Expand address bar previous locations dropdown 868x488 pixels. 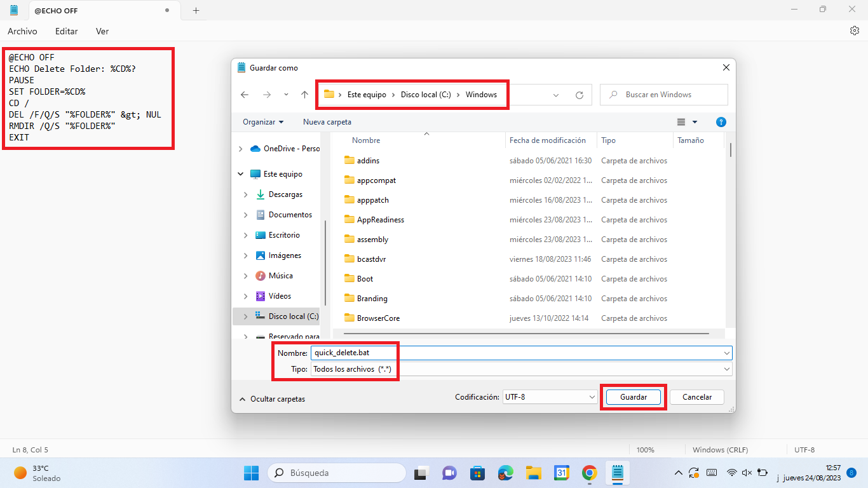click(x=556, y=95)
